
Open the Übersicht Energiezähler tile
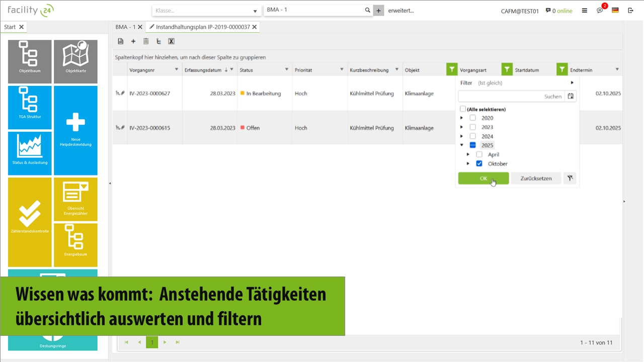tap(75, 199)
